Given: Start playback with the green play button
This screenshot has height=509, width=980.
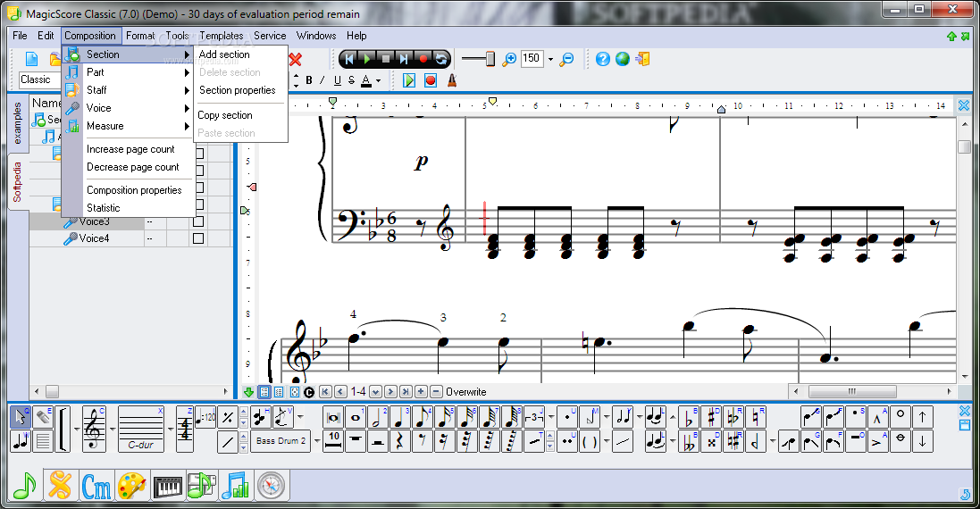Looking at the screenshot, I should (367, 59).
